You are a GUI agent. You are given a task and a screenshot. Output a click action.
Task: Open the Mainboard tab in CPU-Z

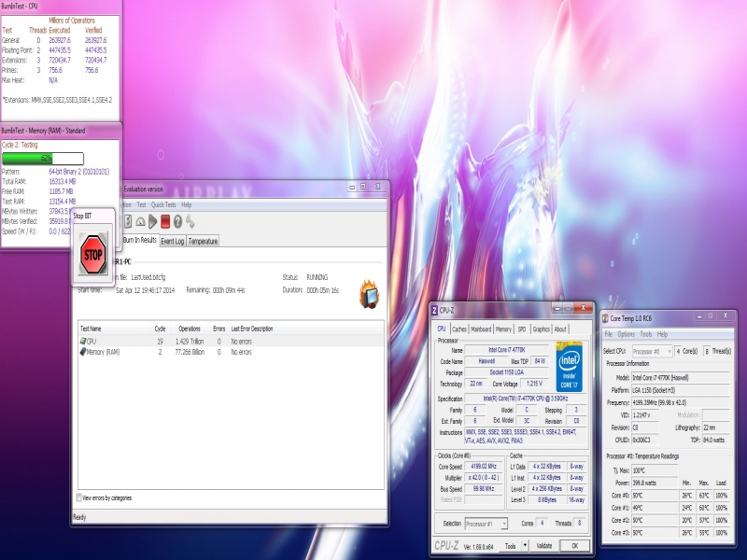[x=481, y=329]
